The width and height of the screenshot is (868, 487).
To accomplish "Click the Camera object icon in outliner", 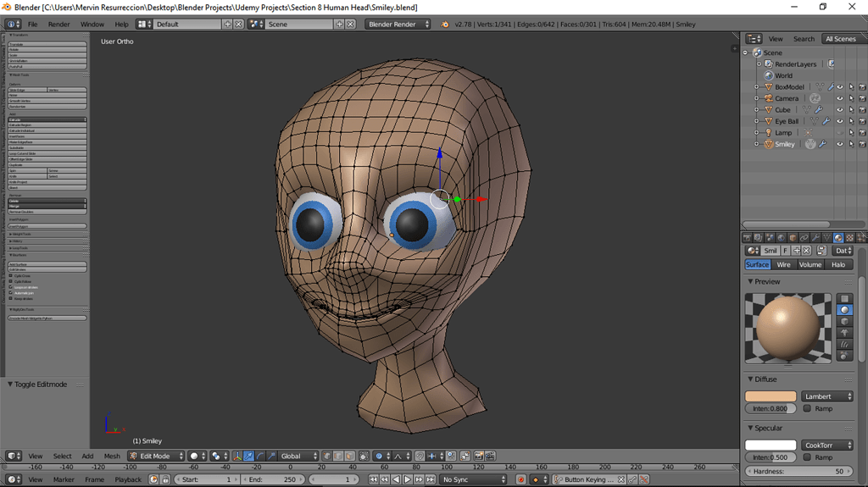I will click(x=768, y=98).
